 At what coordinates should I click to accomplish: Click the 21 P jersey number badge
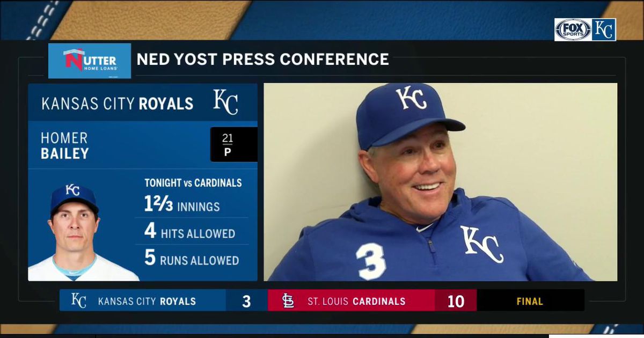(228, 144)
